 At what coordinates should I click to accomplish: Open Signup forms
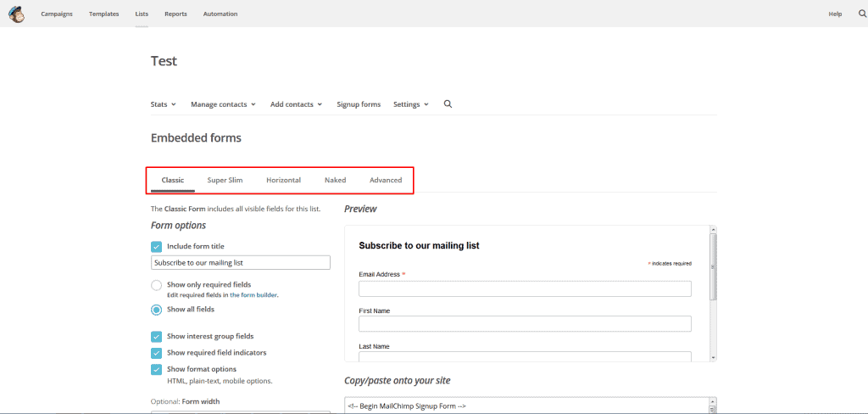pyautogui.click(x=359, y=104)
